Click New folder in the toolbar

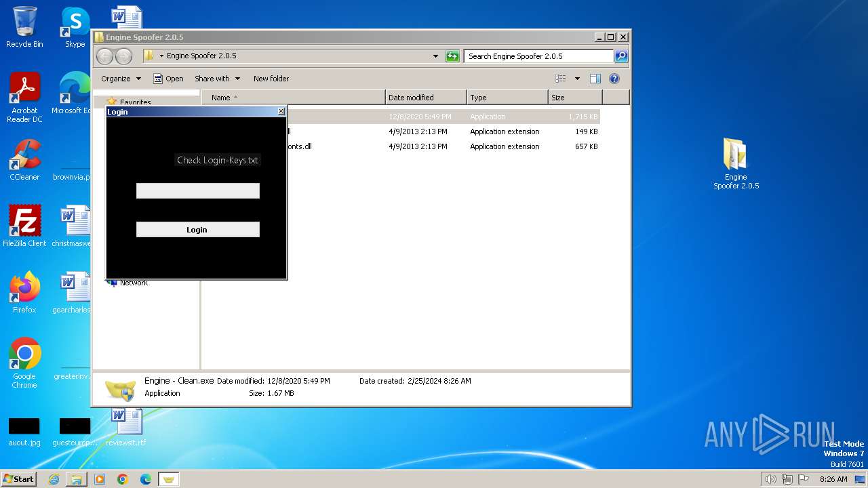pyautogui.click(x=271, y=79)
